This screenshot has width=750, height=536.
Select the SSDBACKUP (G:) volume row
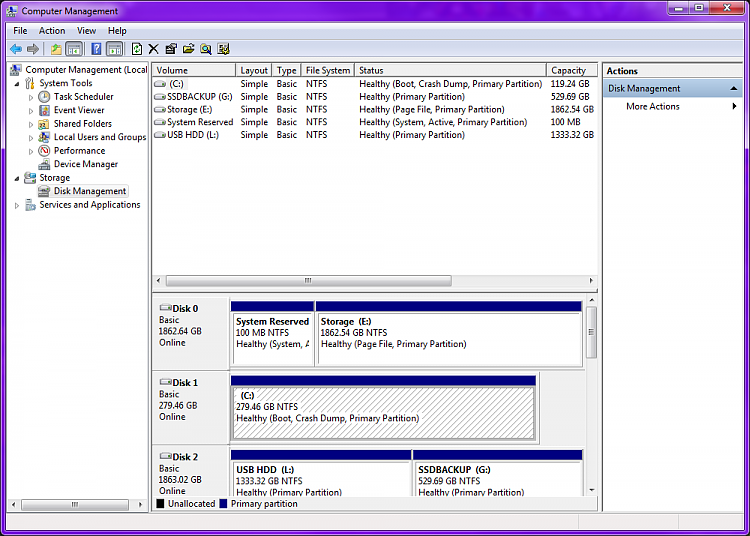coord(375,97)
